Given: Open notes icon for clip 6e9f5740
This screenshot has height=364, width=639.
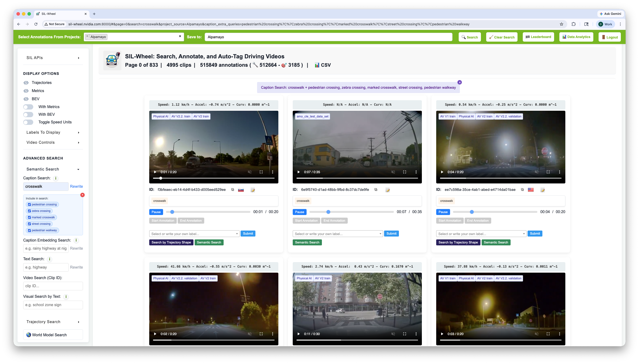Looking at the screenshot, I should coord(387,190).
